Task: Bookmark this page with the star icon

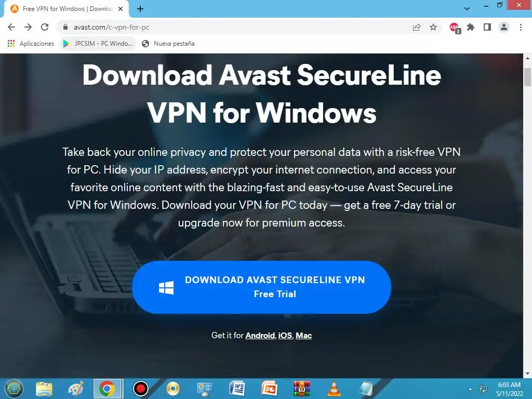Action: point(433,27)
